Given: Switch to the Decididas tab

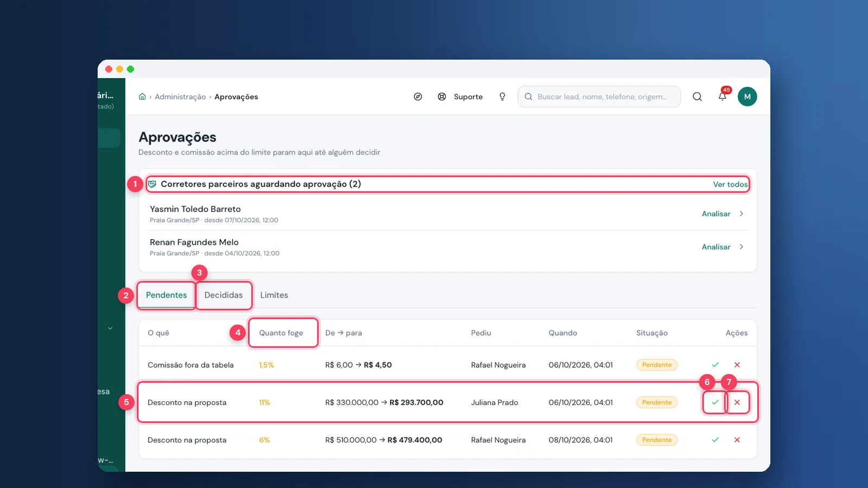Looking at the screenshot, I should click(x=224, y=295).
